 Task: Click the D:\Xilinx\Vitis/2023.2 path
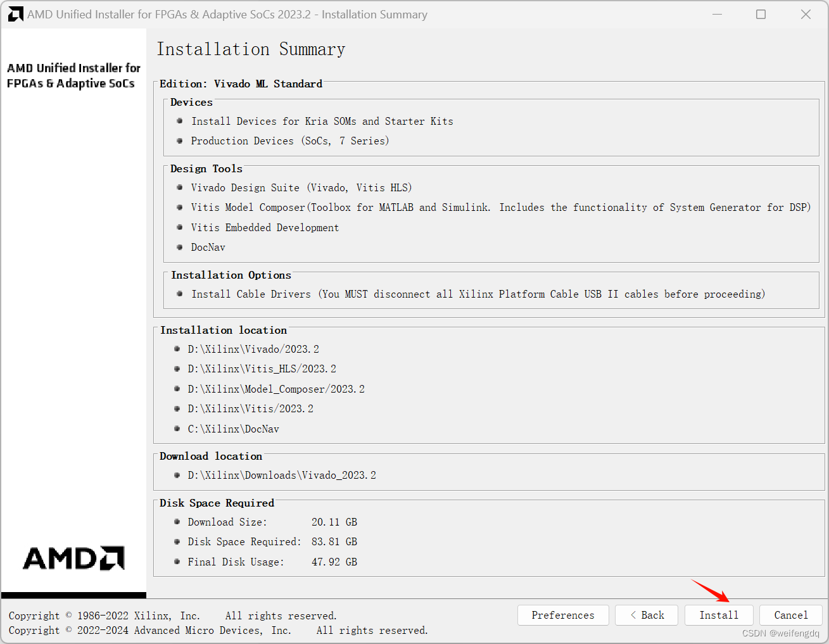pyautogui.click(x=250, y=408)
